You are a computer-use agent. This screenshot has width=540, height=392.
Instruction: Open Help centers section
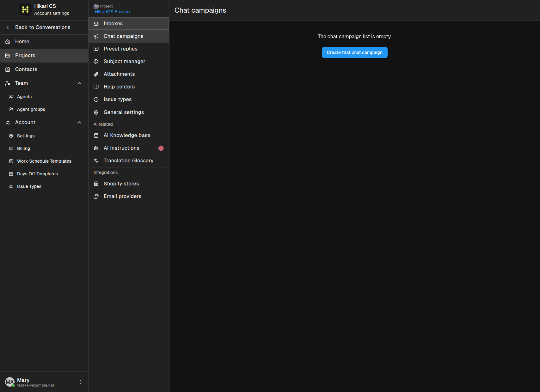click(129, 87)
